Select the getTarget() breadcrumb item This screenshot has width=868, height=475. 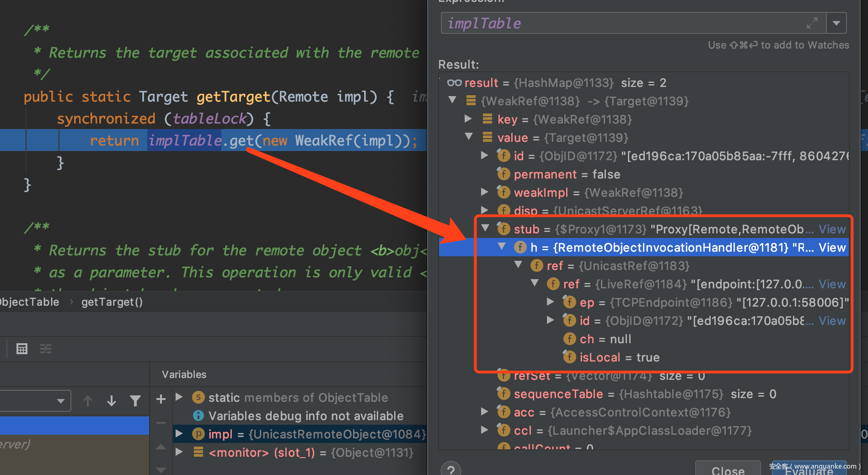point(112,302)
